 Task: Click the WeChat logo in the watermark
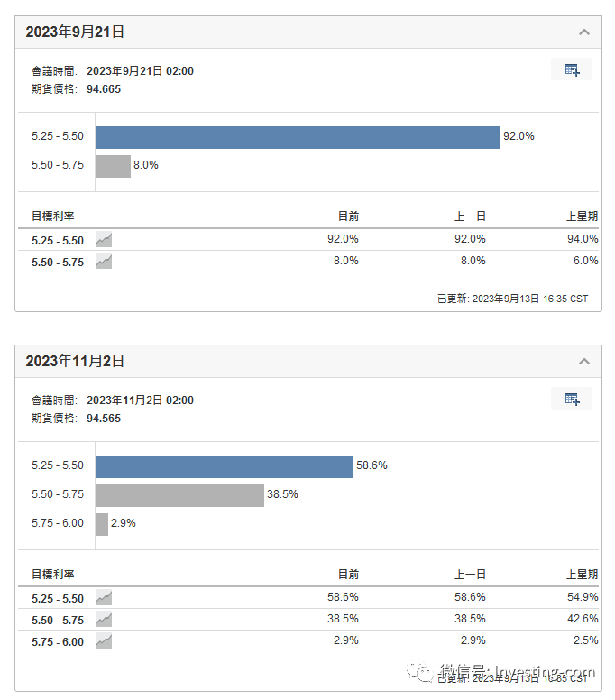421,672
